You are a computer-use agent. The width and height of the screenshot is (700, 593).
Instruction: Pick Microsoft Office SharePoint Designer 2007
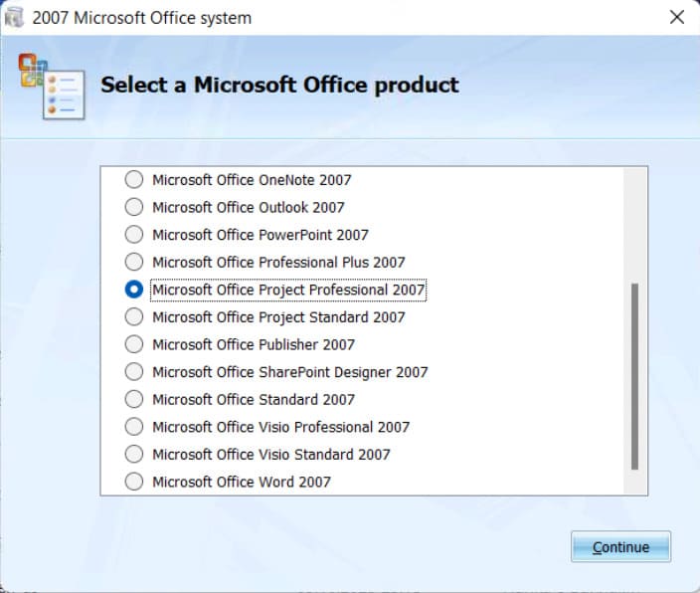click(x=133, y=372)
